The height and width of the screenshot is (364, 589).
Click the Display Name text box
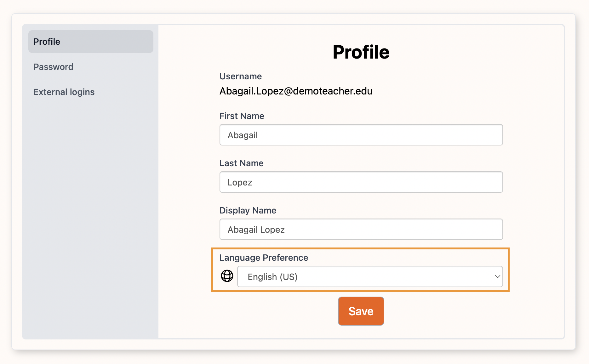[x=361, y=229]
